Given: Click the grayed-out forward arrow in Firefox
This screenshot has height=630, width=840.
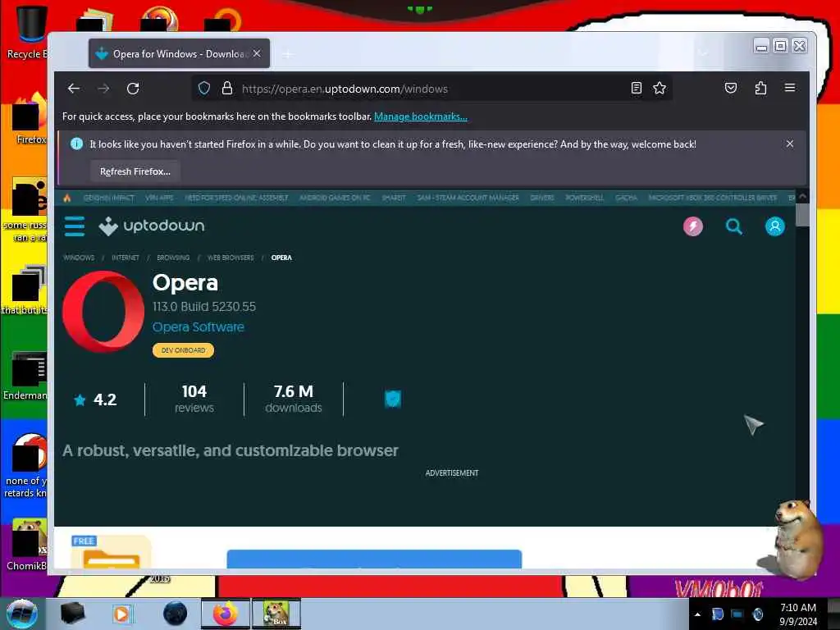Looking at the screenshot, I should coord(103,89).
